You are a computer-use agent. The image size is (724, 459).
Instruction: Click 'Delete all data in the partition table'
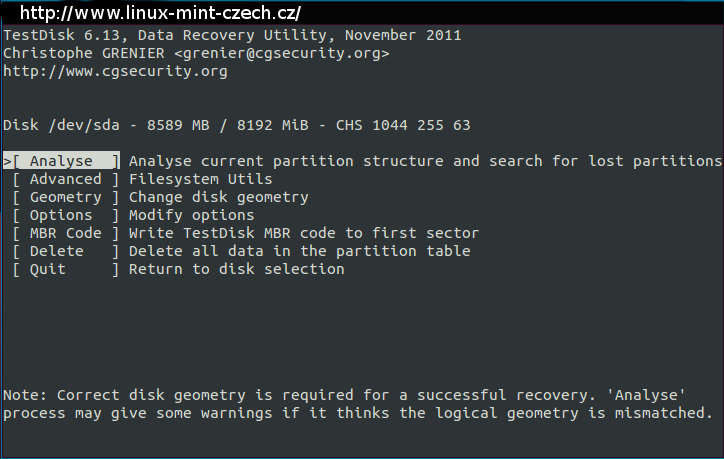[x=300, y=251]
